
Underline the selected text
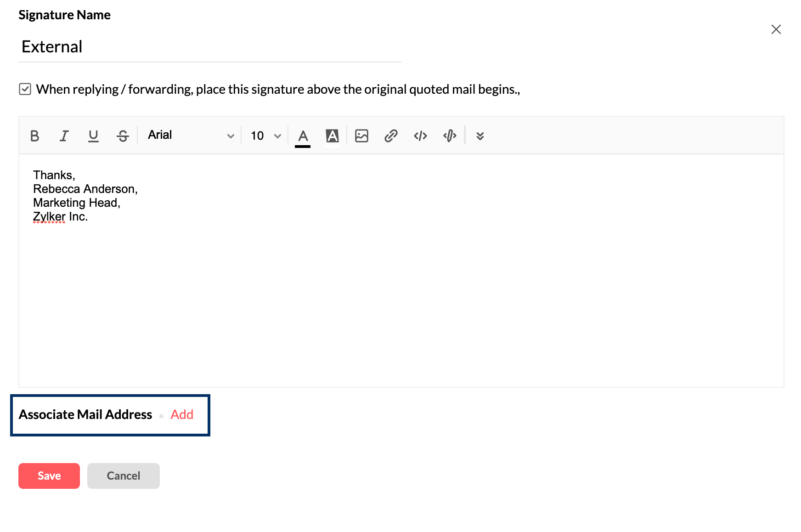click(x=93, y=135)
